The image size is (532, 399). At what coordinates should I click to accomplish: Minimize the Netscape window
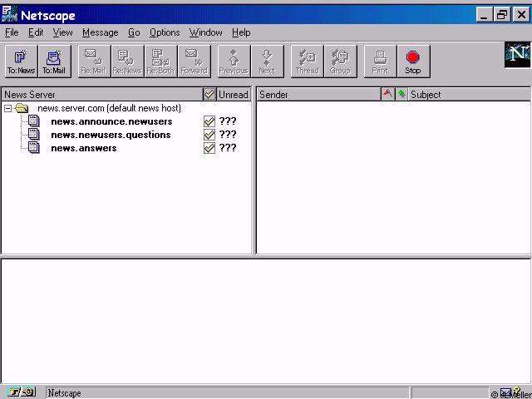484,15
